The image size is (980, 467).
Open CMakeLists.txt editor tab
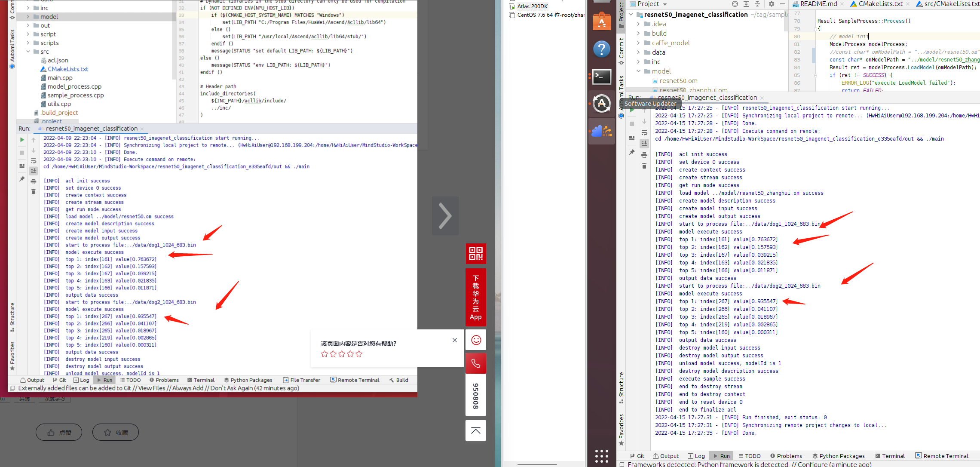(x=880, y=4)
